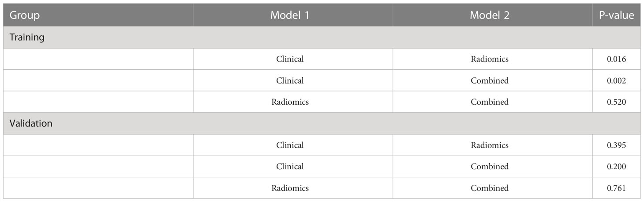Click the 0.002 P-value cell
Image resolution: width=644 pixels, height=202 pixels.
(x=616, y=80)
